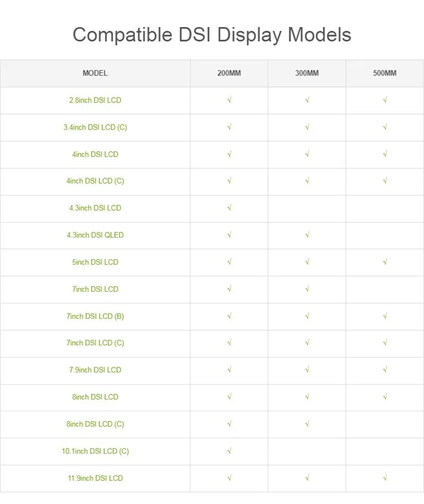
Task: Click the 200MM column header
Action: click(229, 73)
